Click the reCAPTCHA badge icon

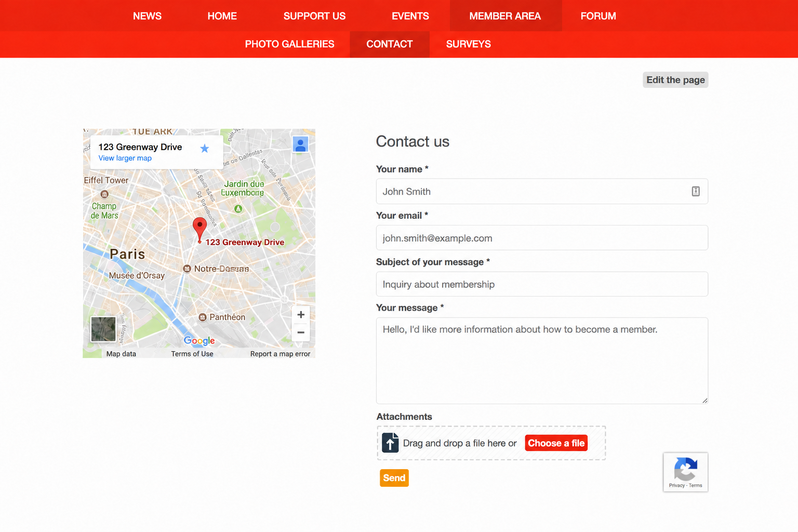point(685,472)
